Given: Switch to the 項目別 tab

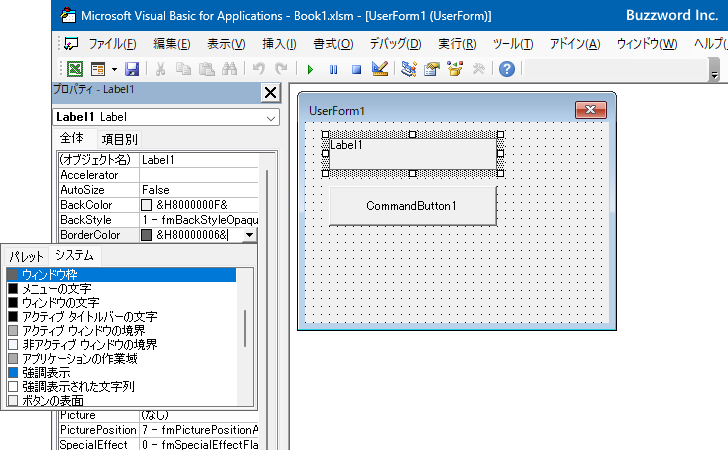Looking at the screenshot, I should tap(119, 139).
